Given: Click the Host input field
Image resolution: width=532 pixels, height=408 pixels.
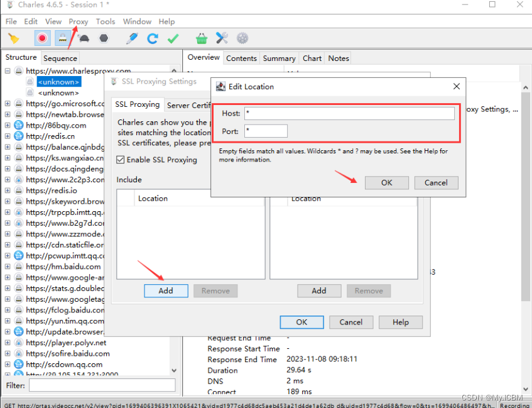Looking at the screenshot, I should 349,113.
